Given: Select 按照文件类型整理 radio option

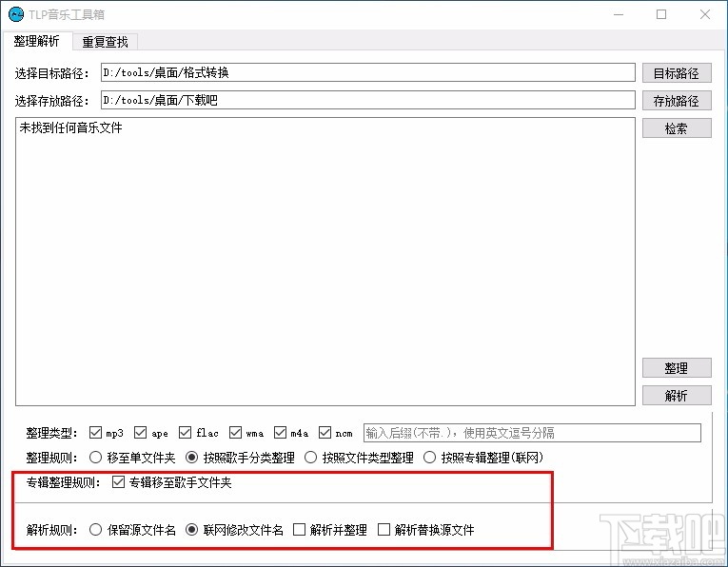Looking at the screenshot, I should [310, 458].
